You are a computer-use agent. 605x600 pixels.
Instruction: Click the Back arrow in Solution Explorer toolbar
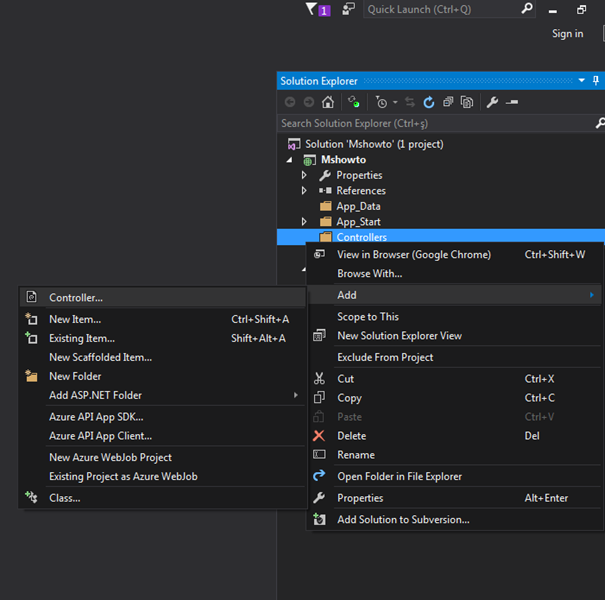pyautogui.click(x=290, y=102)
